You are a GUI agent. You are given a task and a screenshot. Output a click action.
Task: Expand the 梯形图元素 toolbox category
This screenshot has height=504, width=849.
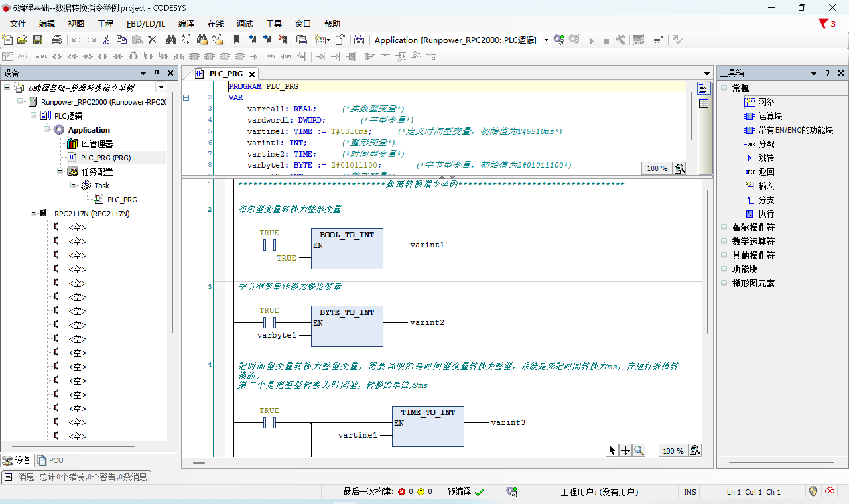(724, 283)
